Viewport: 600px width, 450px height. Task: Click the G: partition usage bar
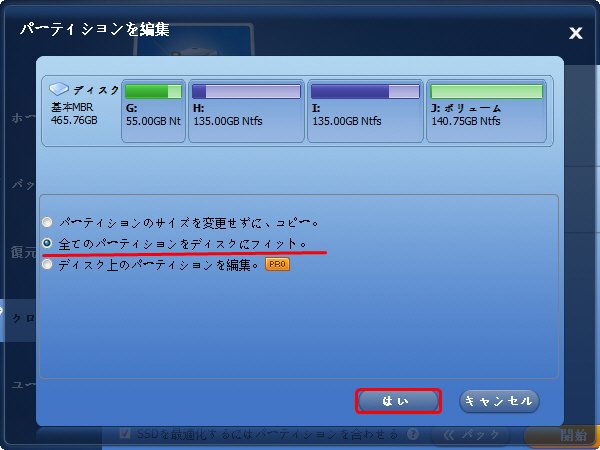pyautogui.click(x=153, y=91)
